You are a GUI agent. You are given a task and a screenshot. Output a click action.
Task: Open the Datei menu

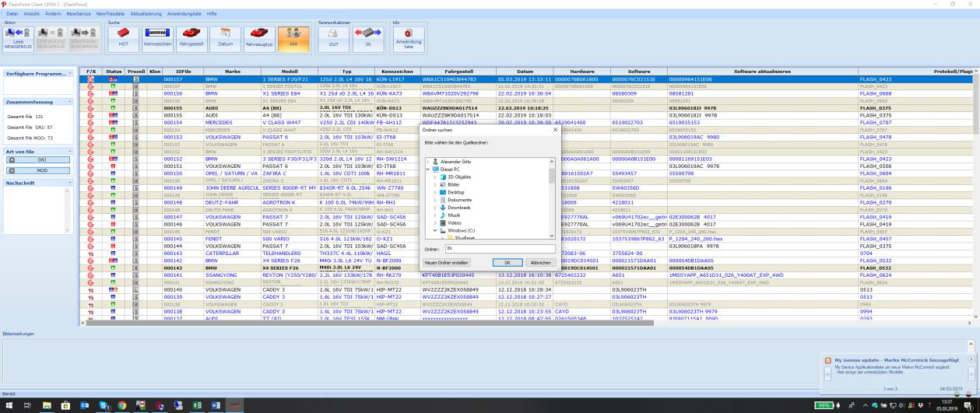pos(12,14)
